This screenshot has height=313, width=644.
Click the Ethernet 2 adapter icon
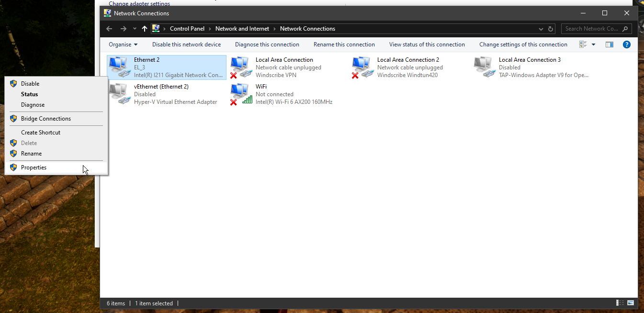[x=120, y=67]
